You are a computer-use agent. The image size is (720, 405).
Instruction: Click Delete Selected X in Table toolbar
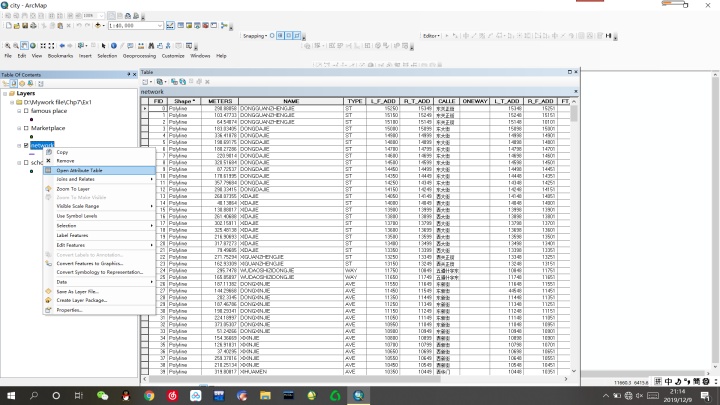tap(208, 82)
